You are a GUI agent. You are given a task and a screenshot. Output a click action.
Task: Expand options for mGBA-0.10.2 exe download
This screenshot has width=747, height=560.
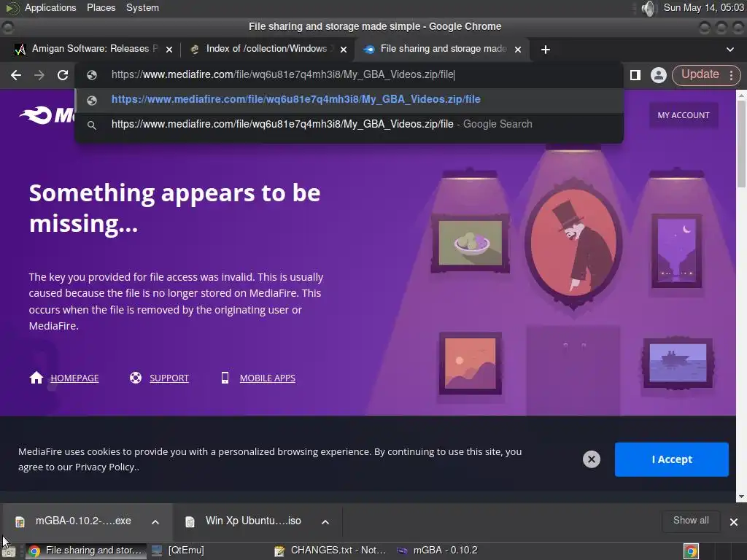pyautogui.click(x=155, y=522)
